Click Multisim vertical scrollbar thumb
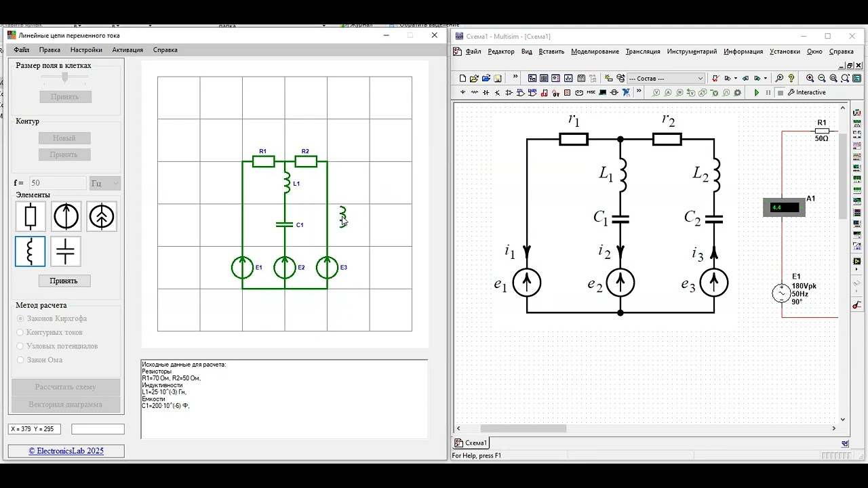The height and width of the screenshot is (488, 868). coord(844,176)
